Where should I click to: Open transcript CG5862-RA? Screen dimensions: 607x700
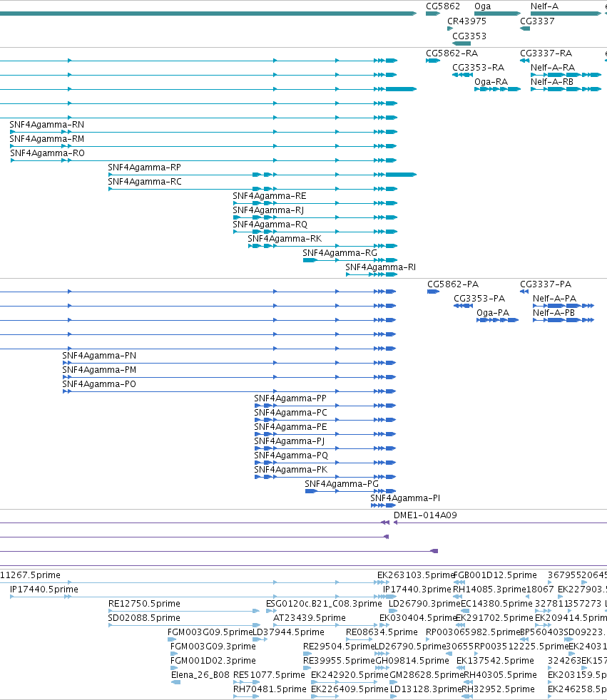point(452,53)
